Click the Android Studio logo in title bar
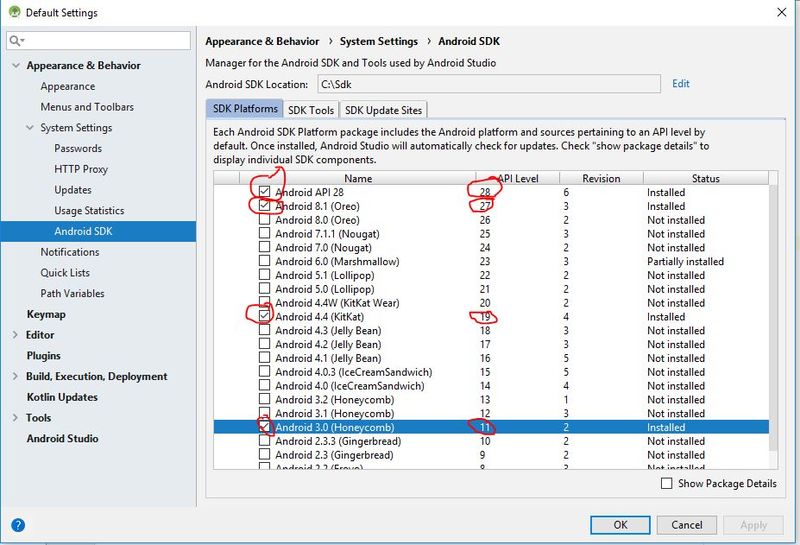This screenshot has width=800, height=545. click(15, 11)
